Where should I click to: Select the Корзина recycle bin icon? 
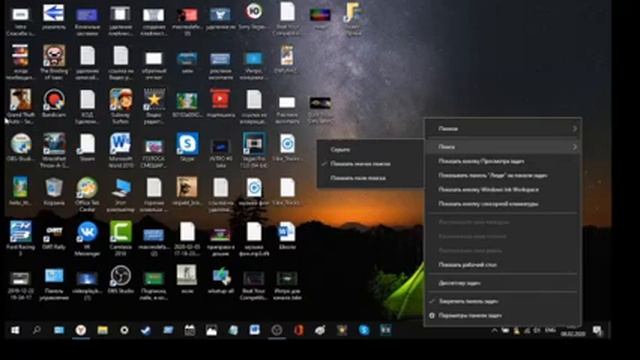54,191
